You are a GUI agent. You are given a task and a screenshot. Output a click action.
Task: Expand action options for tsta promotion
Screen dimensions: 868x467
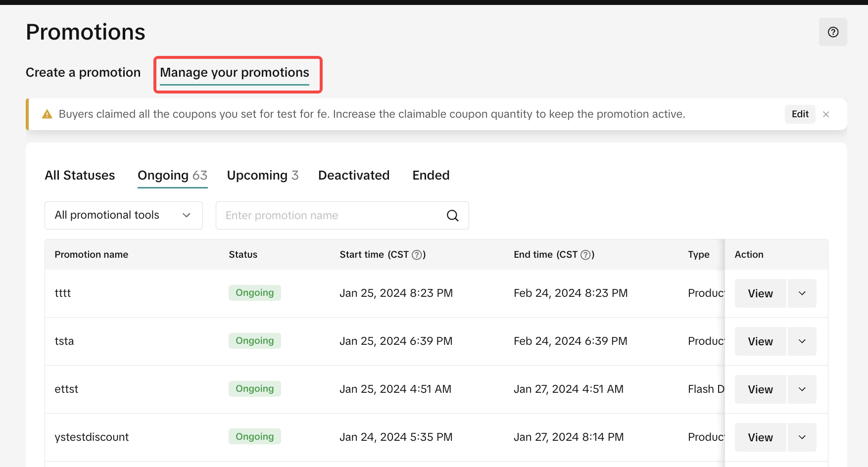802,341
